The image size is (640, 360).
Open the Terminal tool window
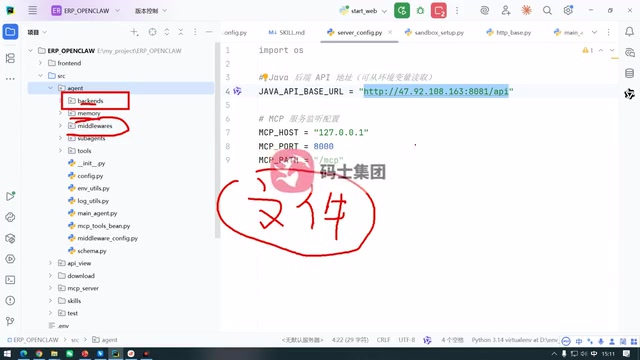tap(10, 280)
